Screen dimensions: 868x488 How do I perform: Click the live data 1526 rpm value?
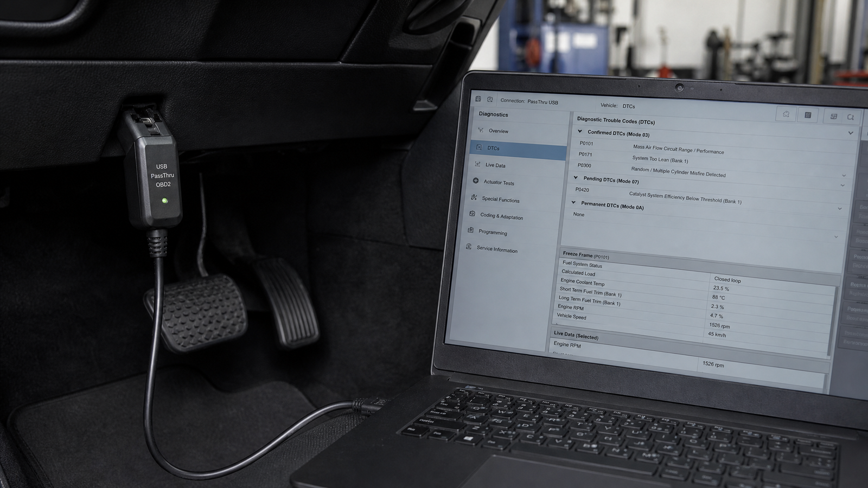pos(713,364)
